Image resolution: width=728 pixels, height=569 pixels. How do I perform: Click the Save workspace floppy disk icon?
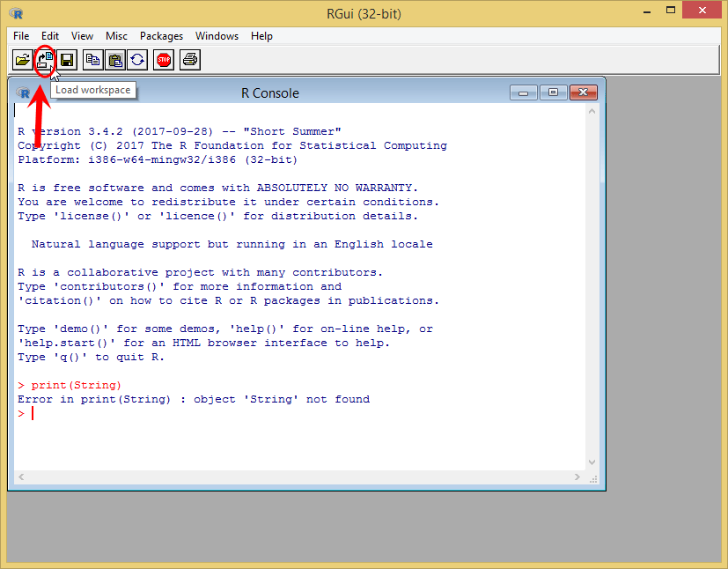[x=67, y=60]
